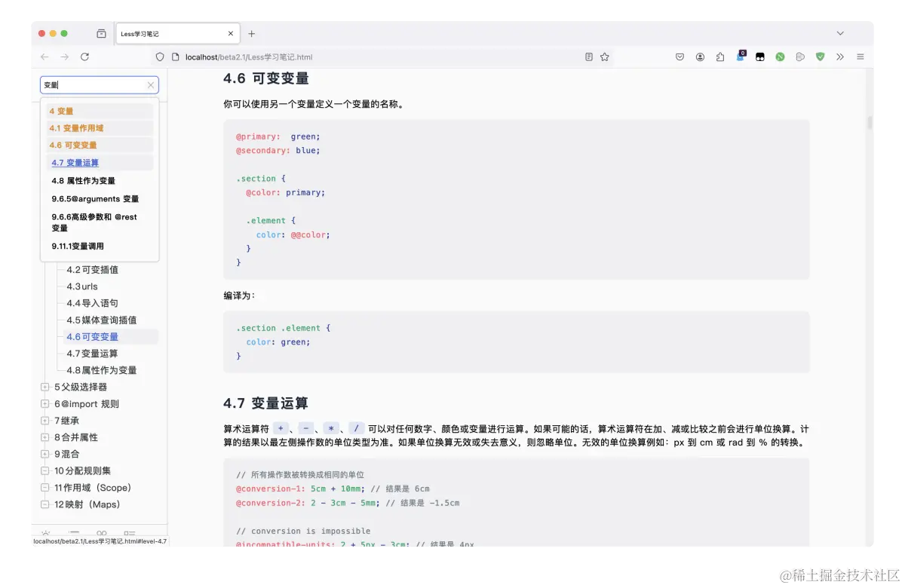905x588 pixels.
Task: Clear the search box with the X
Action: [150, 84]
